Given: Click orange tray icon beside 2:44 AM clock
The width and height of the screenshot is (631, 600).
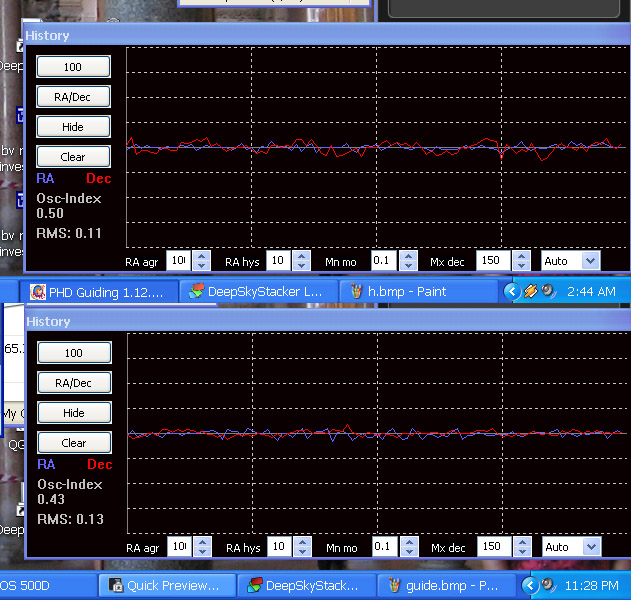Looking at the screenshot, I should (530, 291).
